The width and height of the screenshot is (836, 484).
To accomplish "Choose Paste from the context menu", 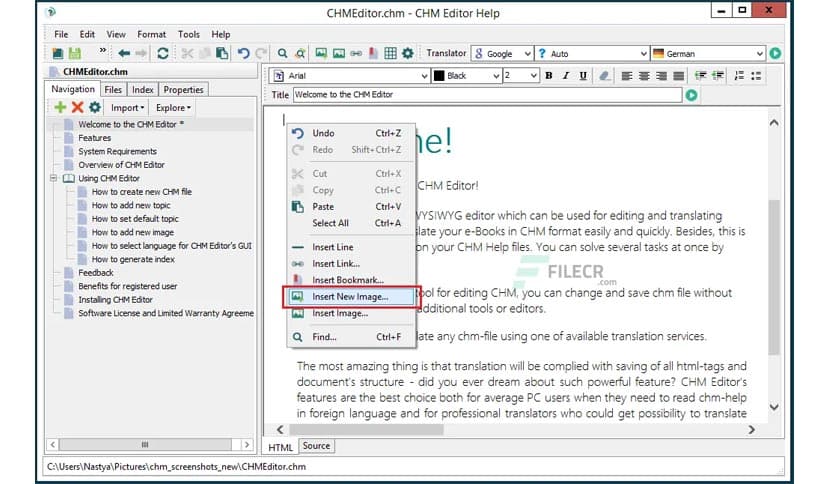I will pos(351,207).
